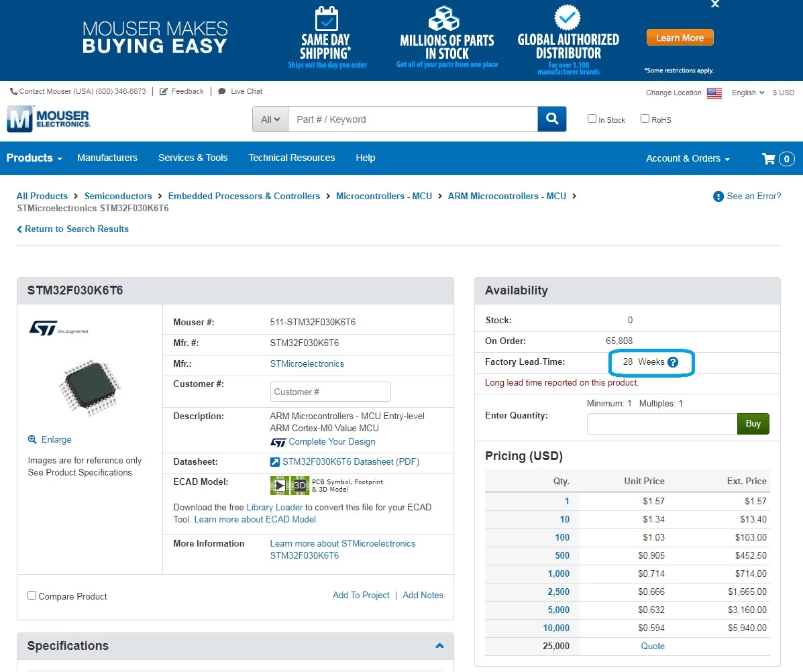The height and width of the screenshot is (672, 803).
Task: Open Learn more about STMicroelectronics STM32F030K6T6
Action: 343,550
